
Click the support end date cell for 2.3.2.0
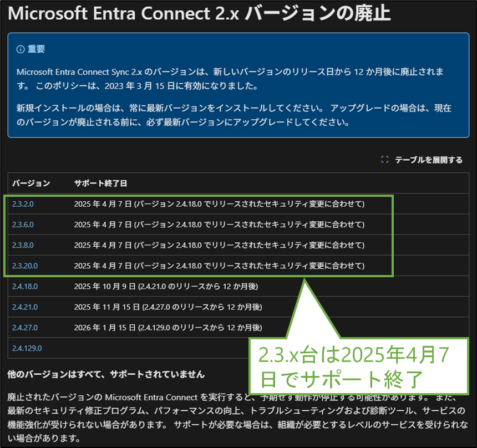[x=219, y=204]
